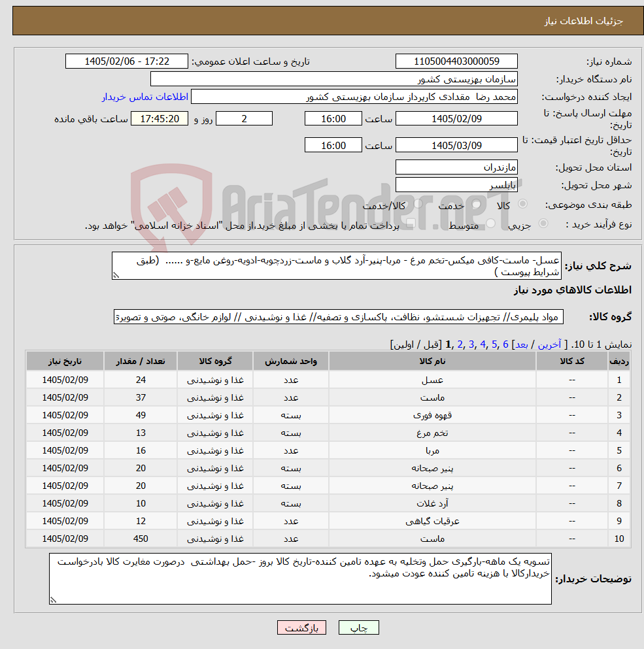Click پنیر صبحانه in row 6
Viewport: 644px width, 649px height.
(432, 468)
